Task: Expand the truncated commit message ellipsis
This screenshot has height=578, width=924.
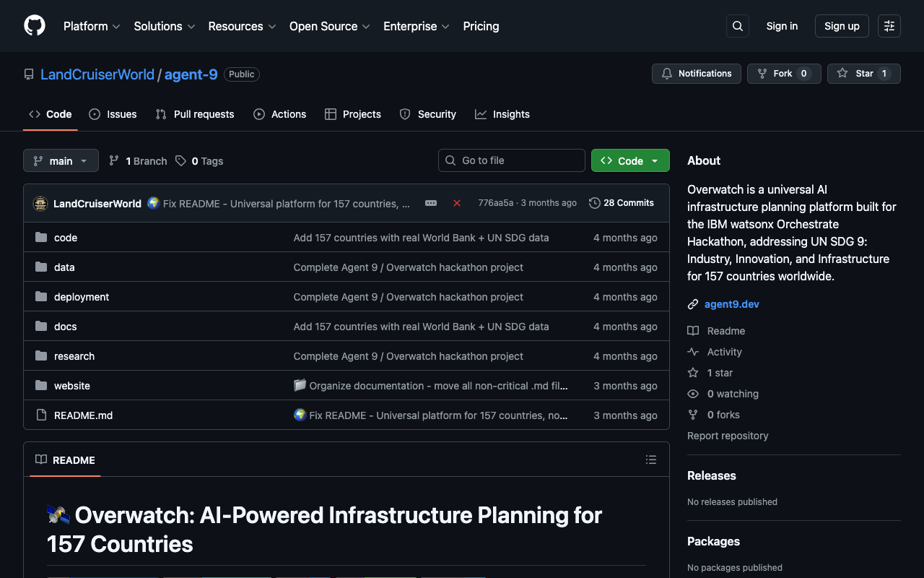Action: (431, 203)
